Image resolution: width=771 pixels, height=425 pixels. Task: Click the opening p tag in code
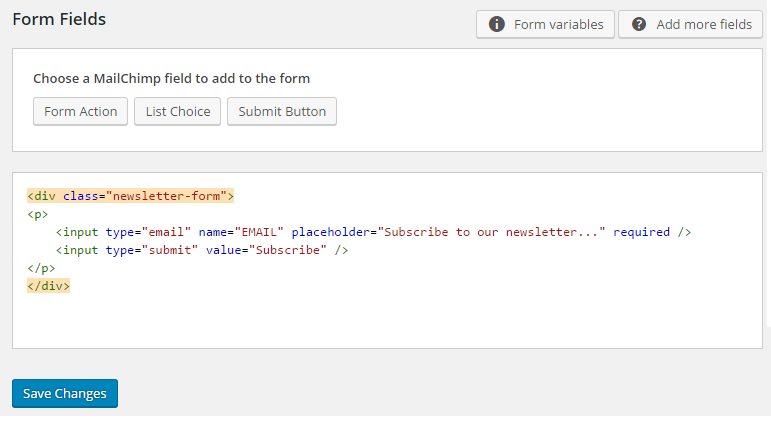pyautogui.click(x=37, y=214)
